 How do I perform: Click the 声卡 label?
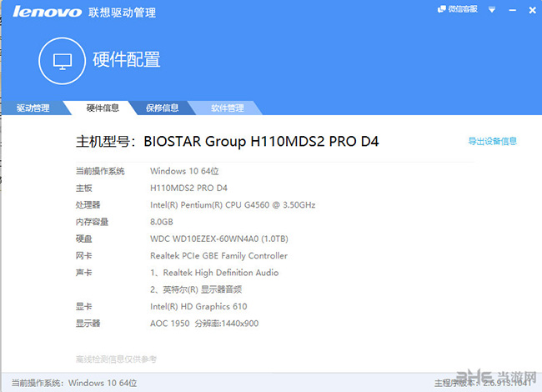83,273
